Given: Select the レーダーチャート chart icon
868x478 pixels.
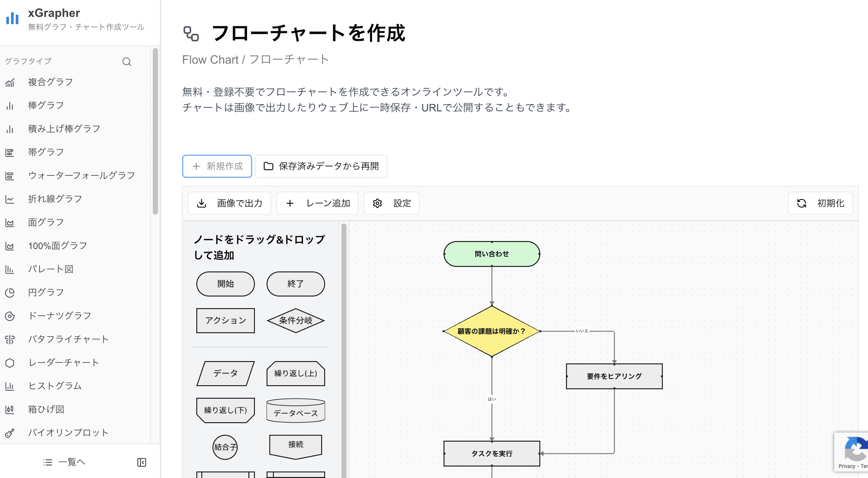Looking at the screenshot, I should pos(10,362).
